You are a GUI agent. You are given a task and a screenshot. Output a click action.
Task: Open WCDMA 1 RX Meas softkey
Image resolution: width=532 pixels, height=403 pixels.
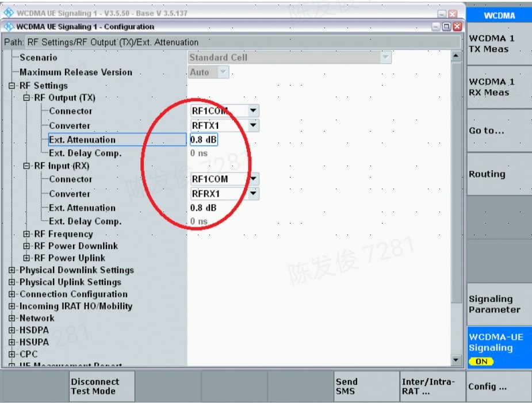point(499,87)
